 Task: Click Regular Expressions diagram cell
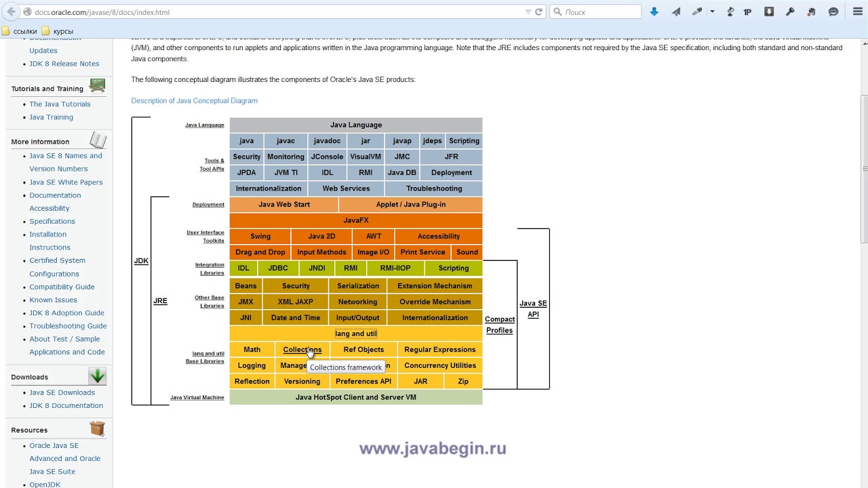(440, 350)
